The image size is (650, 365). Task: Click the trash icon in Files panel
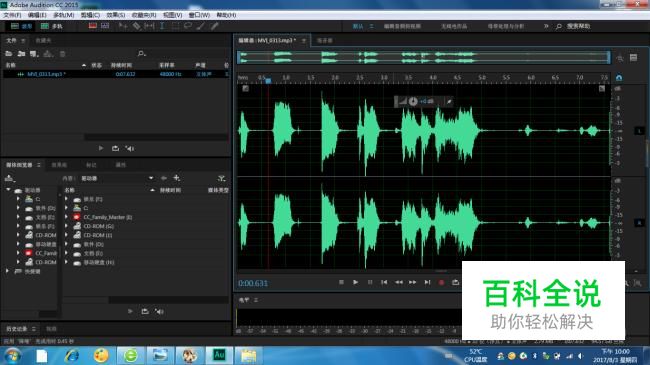tap(63, 54)
